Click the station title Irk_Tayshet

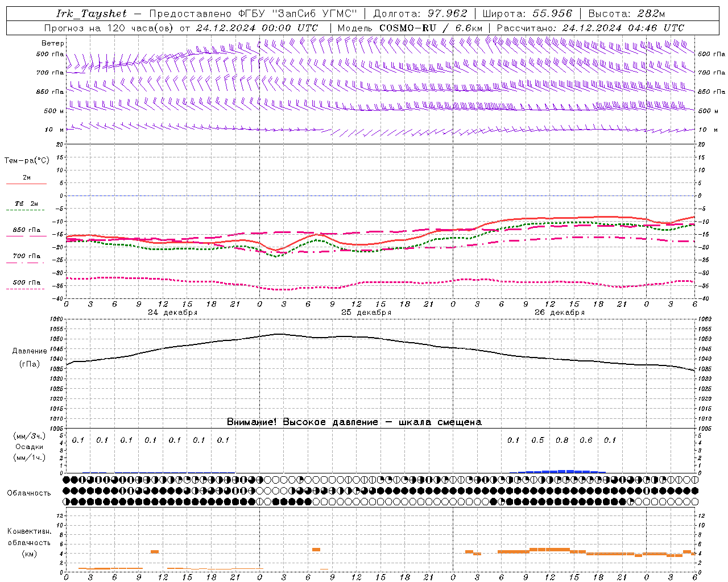click(x=92, y=14)
